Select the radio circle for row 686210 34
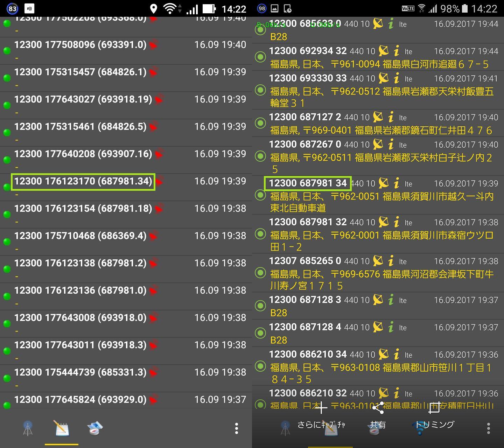The height and width of the screenshot is (448, 504). click(x=260, y=366)
